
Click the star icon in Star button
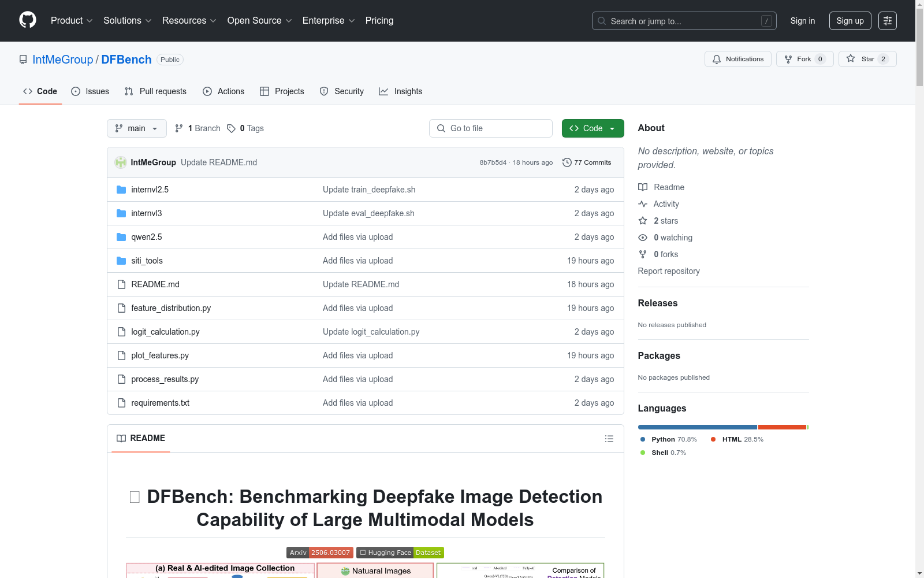point(851,58)
